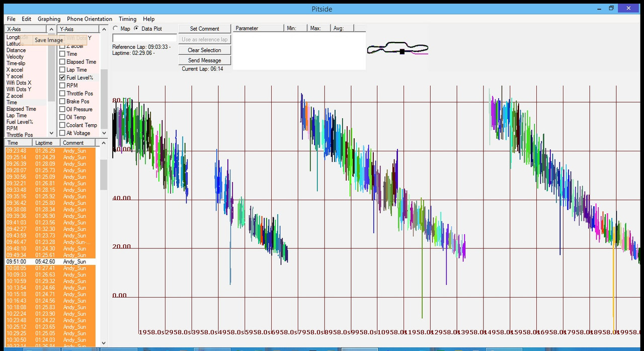Choose the Save Image popup item
Viewport: 644px width, 351px height.
49,40
